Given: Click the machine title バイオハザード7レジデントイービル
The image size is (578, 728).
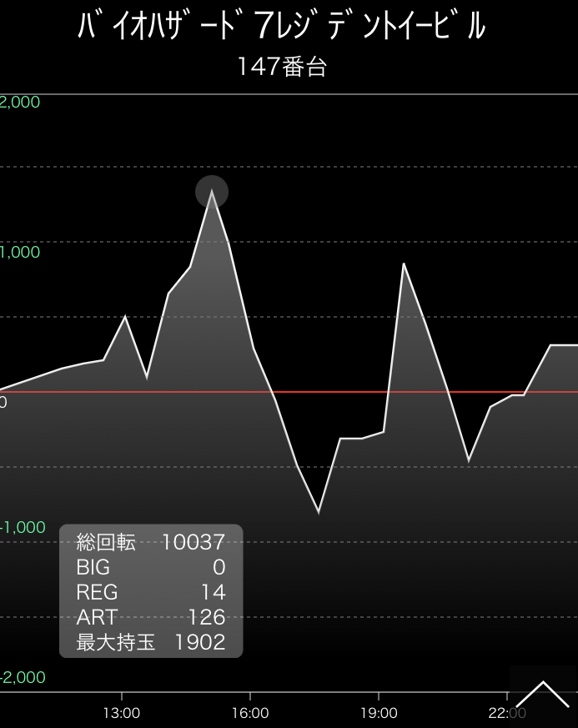Looking at the screenshot, I should click(281, 27).
